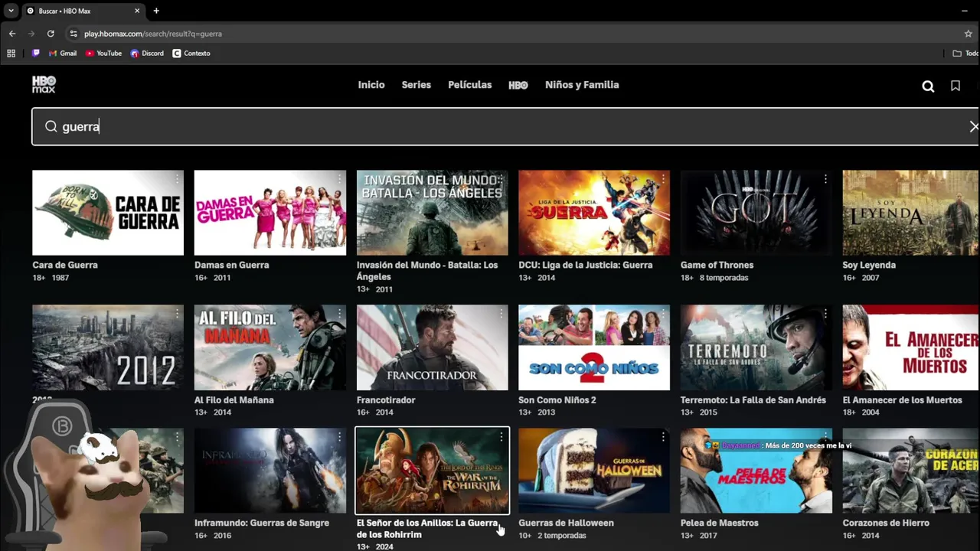
Task: Open more options on Guerras de Halloween
Action: (663, 437)
